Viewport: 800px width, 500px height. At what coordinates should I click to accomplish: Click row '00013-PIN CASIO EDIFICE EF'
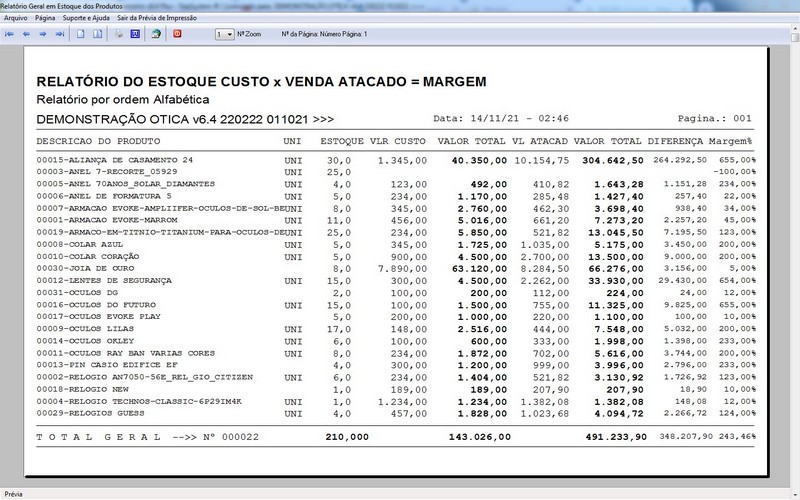click(x=395, y=365)
